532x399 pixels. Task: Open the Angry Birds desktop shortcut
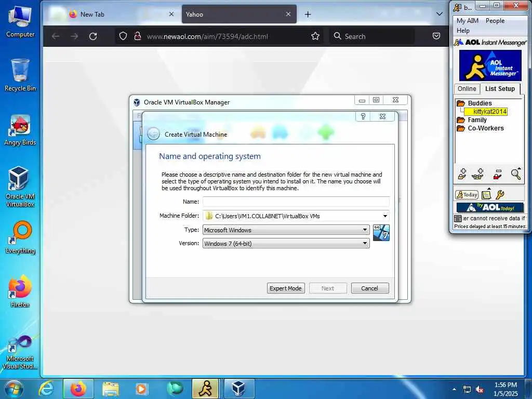[20, 130]
